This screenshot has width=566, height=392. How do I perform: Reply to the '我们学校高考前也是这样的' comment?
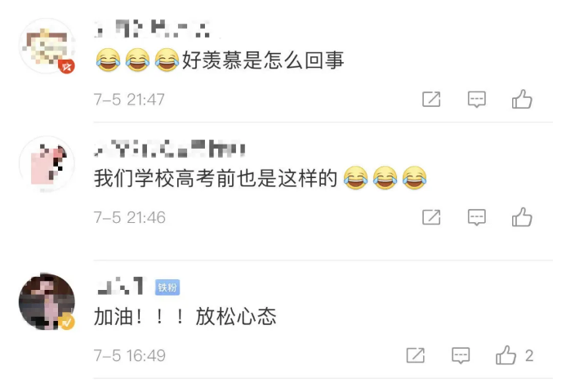476,217
